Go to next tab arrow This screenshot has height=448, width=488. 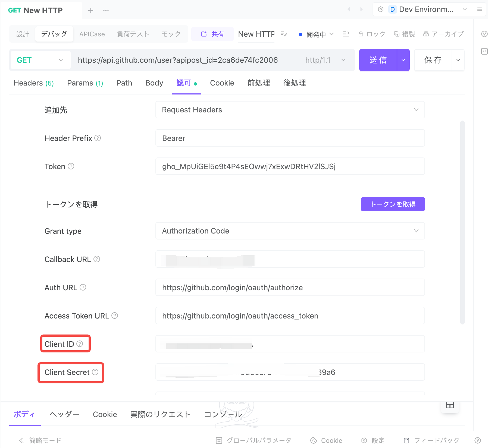click(361, 10)
